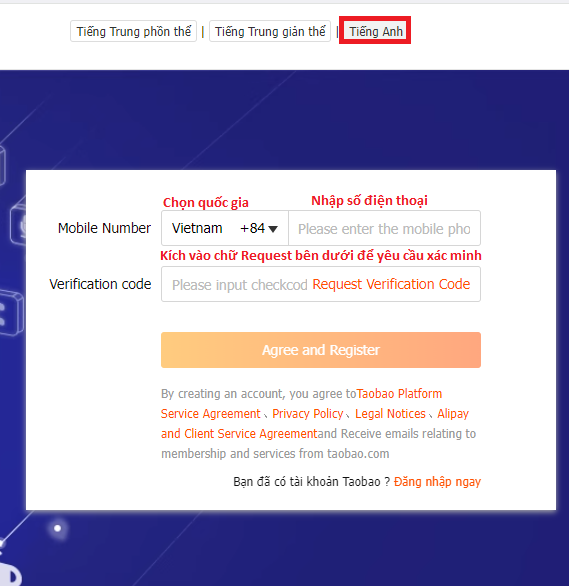
Task: Open the Privacy Policy link
Action: [307, 414]
